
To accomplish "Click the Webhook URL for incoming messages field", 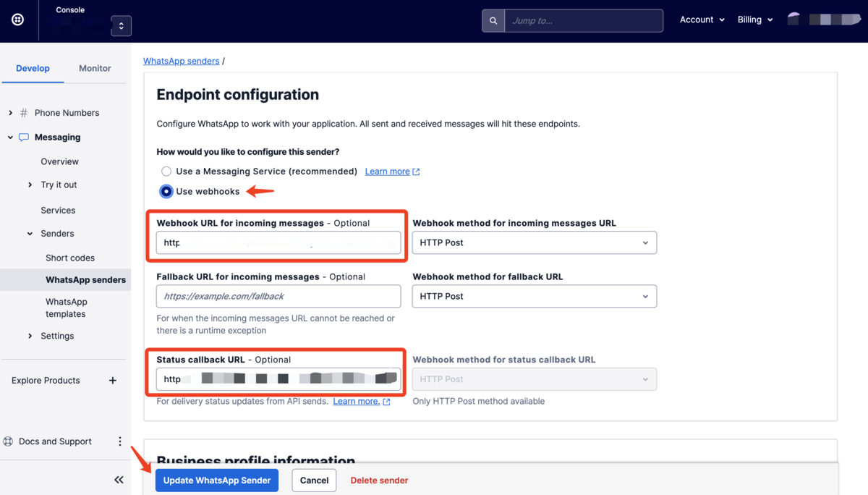I will 278,243.
